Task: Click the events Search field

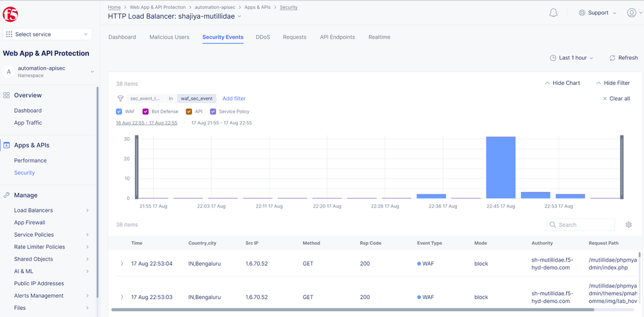Action: pos(583,225)
